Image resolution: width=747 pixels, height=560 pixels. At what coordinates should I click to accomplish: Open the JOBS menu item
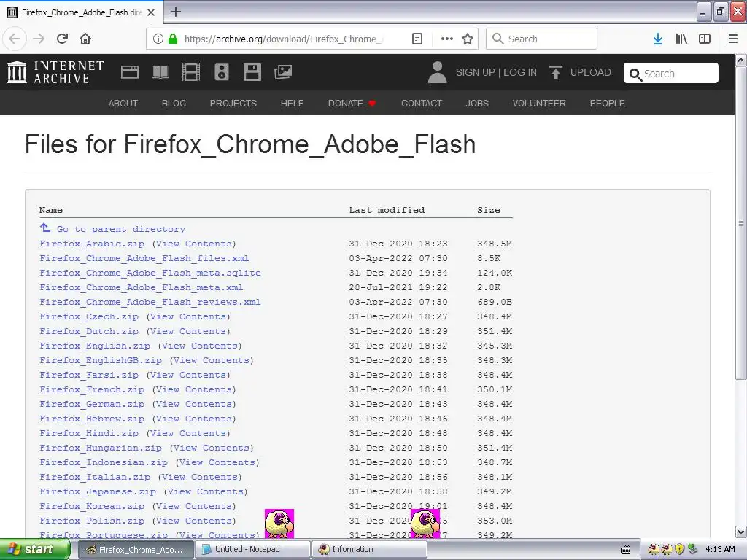pos(477,104)
